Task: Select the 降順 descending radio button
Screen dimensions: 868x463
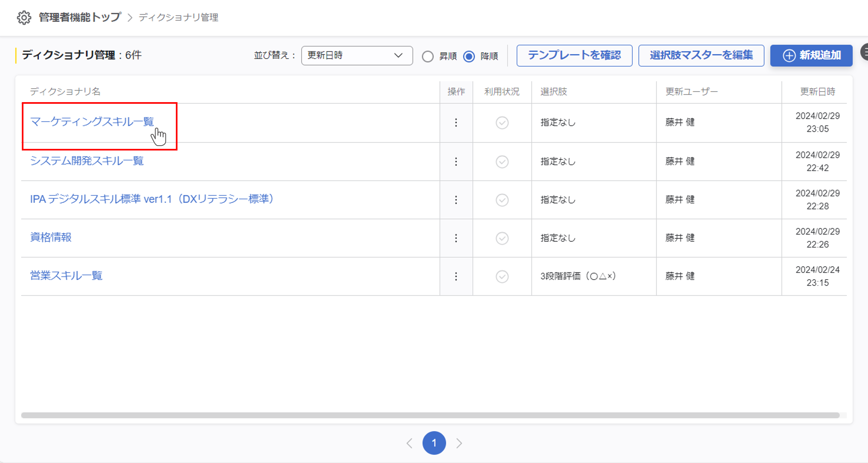Action: (x=469, y=56)
